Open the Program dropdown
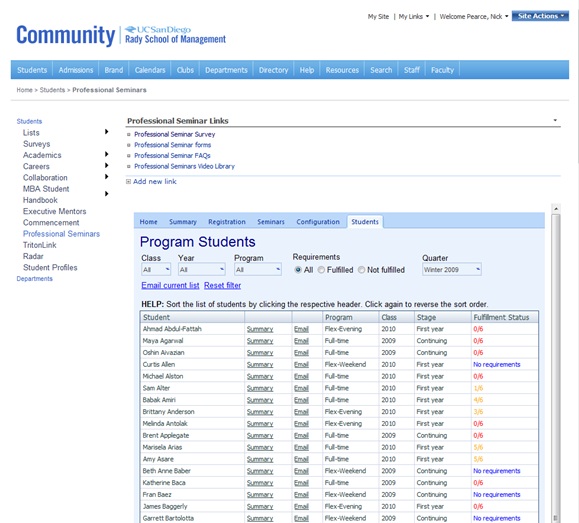Image resolution: width=579 pixels, height=523 pixels. coord(258,269)
